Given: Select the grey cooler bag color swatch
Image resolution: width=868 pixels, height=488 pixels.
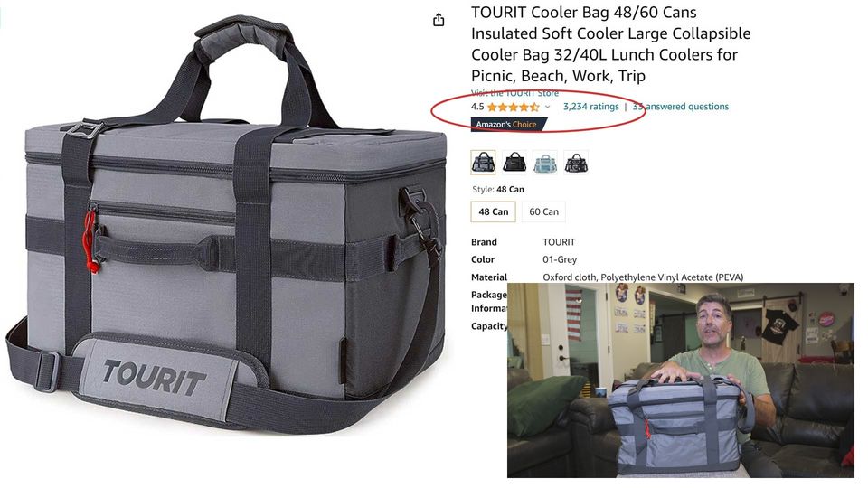Looking at the screenshot, I should point(483,162).
